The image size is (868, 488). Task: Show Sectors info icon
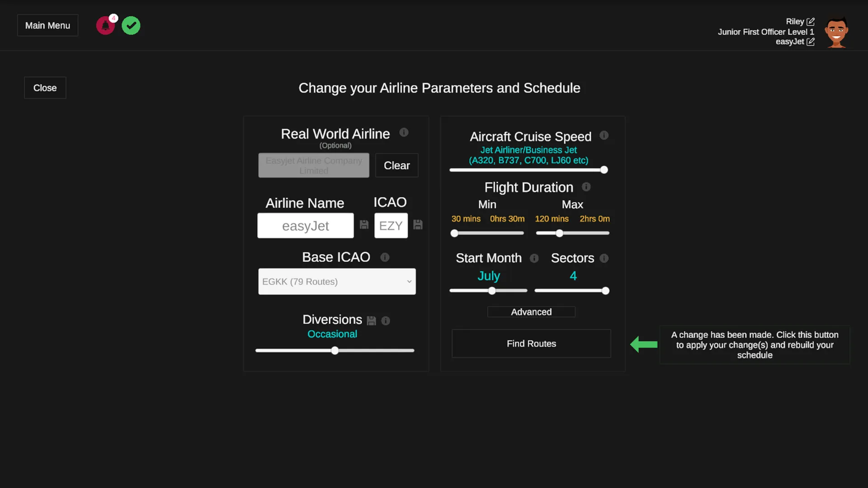point(604,258)
